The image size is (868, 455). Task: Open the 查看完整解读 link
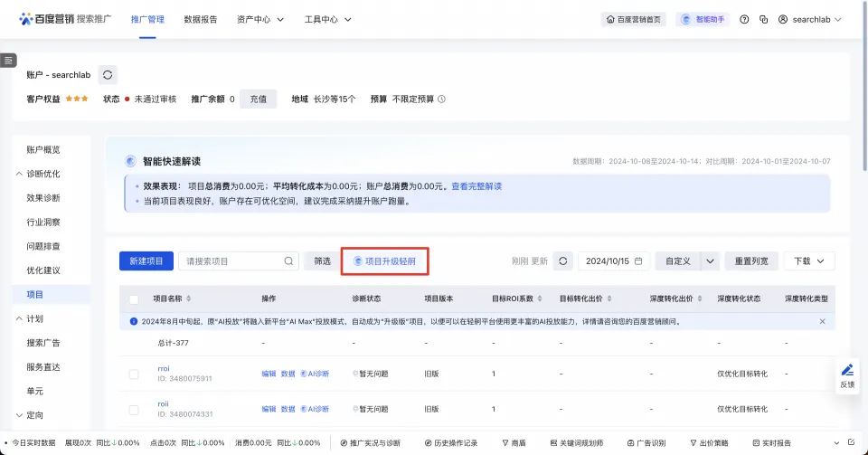(x=476, y=186)
